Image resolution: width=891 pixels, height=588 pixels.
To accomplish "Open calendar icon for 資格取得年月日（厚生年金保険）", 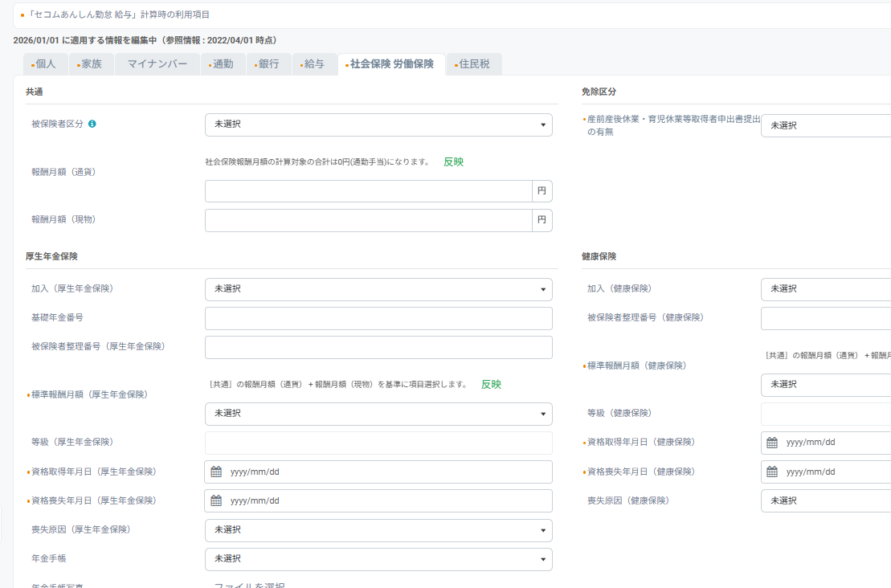I will pos(216,472).
